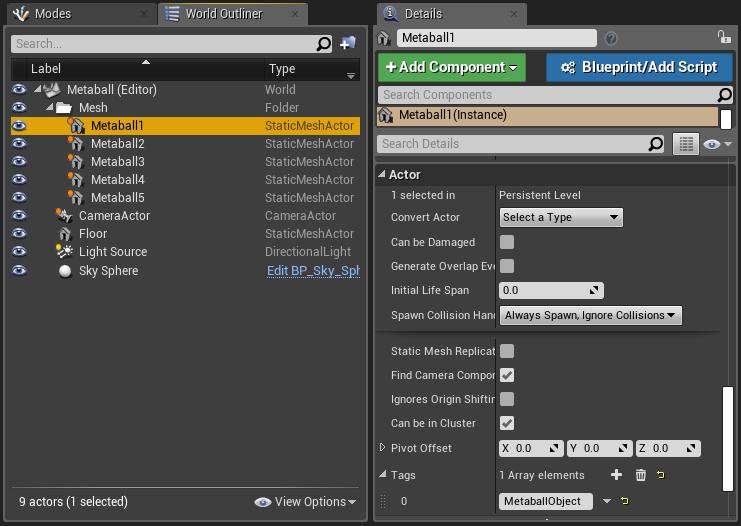
Task: Open the Details view options eye dropdown
Action: click(x=717, y=144)
